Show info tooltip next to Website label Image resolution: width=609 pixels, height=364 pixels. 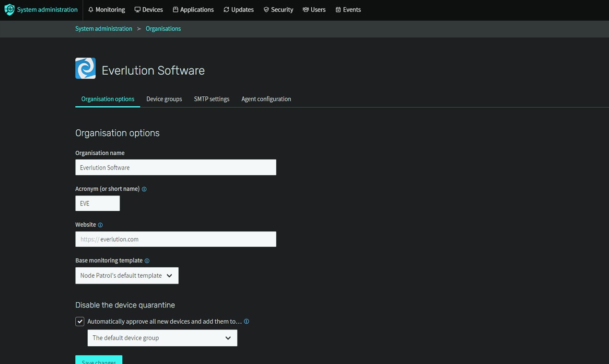[x=100, y=225]
